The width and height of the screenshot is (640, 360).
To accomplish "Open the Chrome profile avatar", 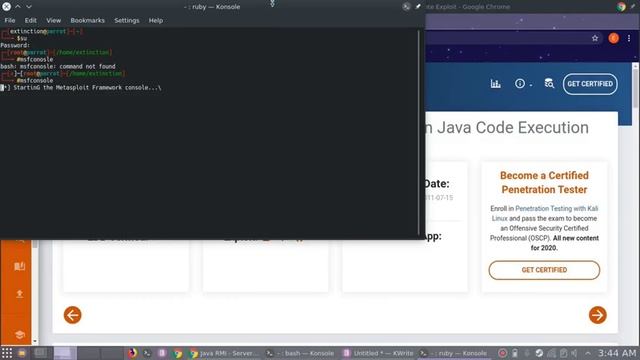I will point(613,38).
